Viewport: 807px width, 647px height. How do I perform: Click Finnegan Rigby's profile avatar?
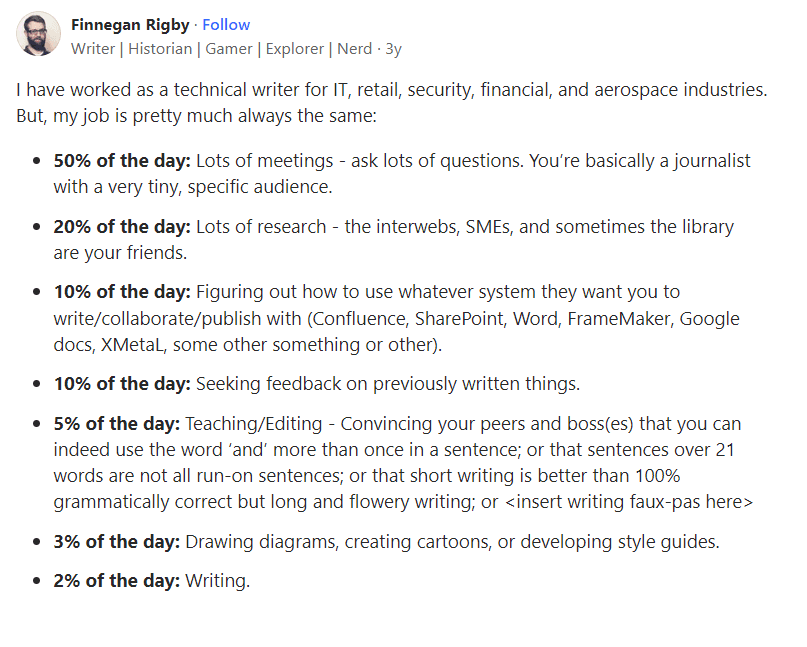click(38, 35)
